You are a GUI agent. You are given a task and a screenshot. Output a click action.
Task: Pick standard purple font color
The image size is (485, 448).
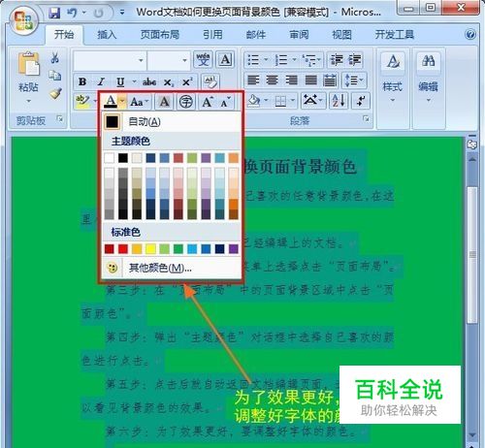coord(234,249)
